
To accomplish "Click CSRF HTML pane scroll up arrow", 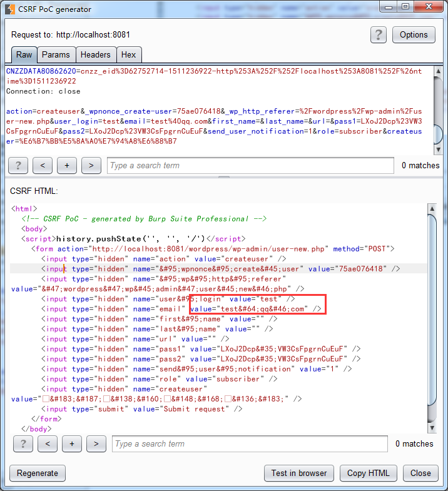I will click(432, 208).
